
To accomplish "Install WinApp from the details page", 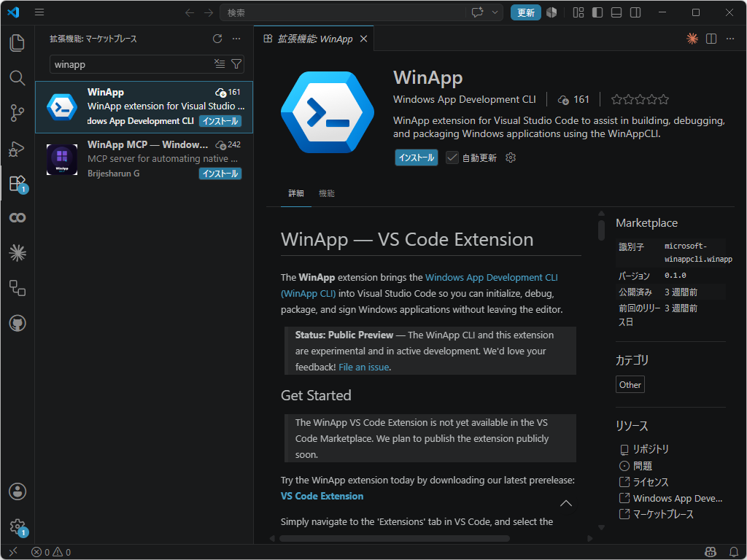I will (x=417, y=157).
